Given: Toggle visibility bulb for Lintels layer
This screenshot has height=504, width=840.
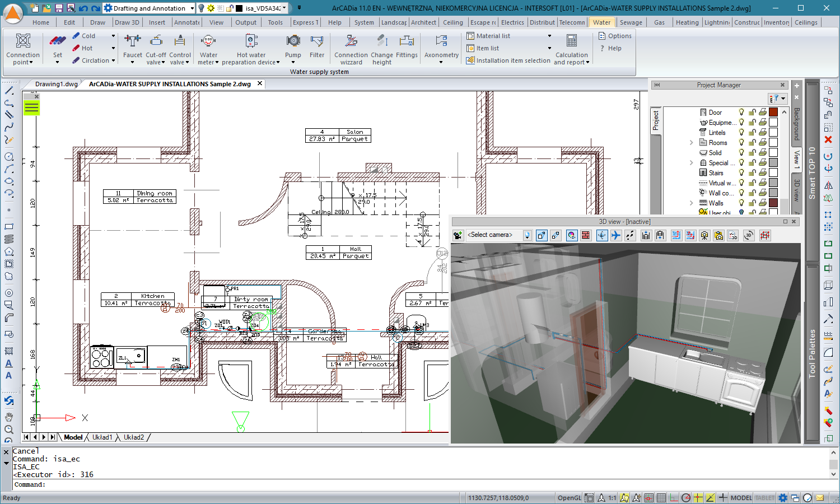Looking at the screenshot, I should [x=741, y=132].
